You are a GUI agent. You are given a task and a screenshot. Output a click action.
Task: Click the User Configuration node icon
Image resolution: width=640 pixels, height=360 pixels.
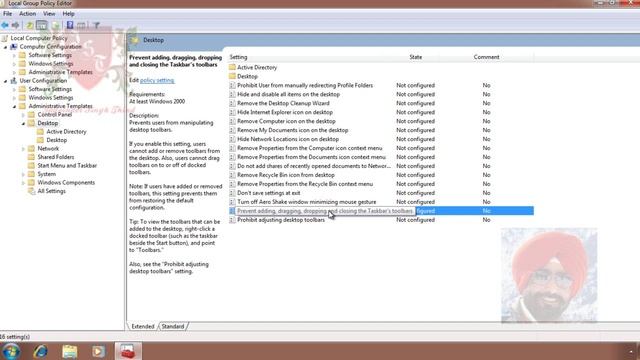click(14, 80)
